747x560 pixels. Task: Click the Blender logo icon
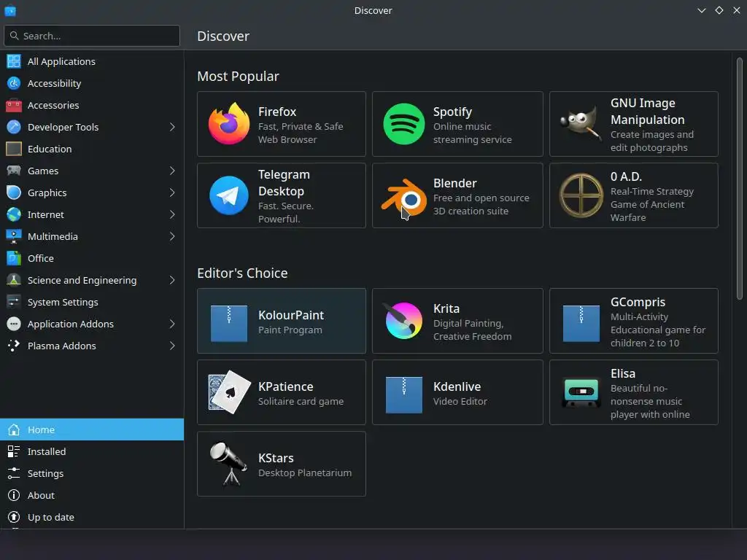404,197
